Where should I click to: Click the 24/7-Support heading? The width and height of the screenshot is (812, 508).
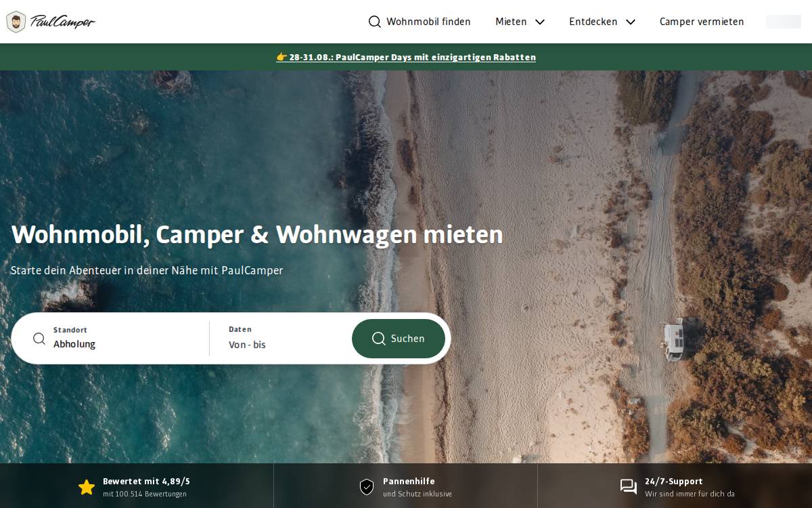tap(674, 482)
